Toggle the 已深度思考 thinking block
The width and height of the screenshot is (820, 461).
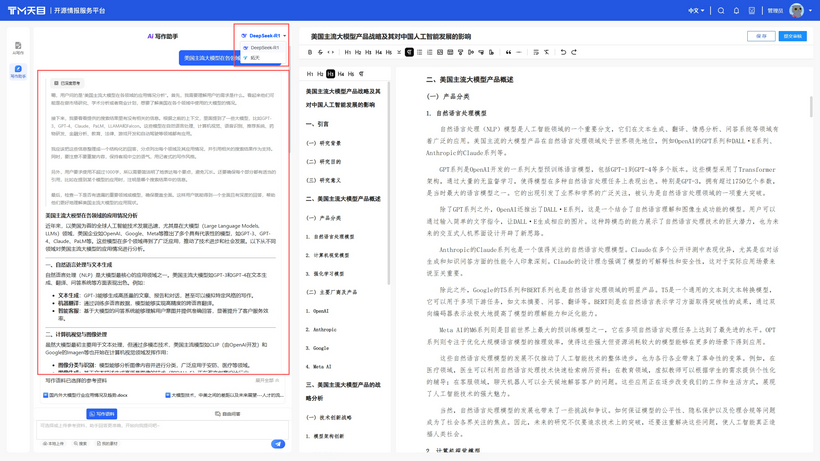pos(67,83)
